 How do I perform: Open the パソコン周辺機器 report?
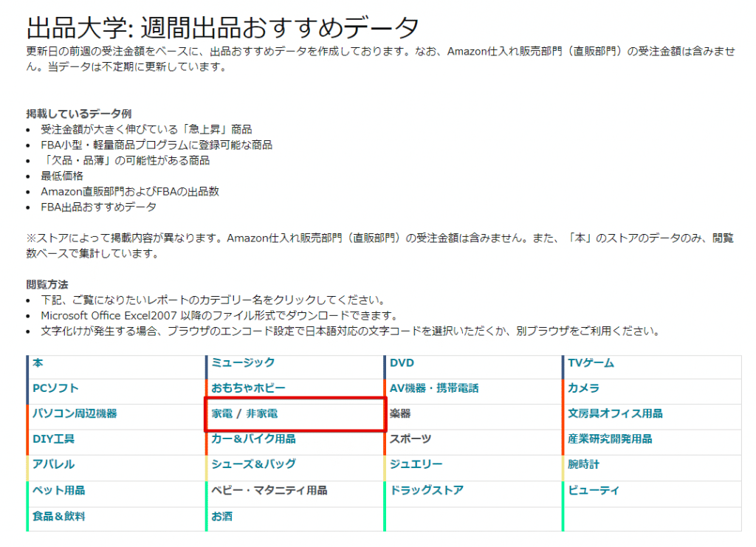[75, 413]
